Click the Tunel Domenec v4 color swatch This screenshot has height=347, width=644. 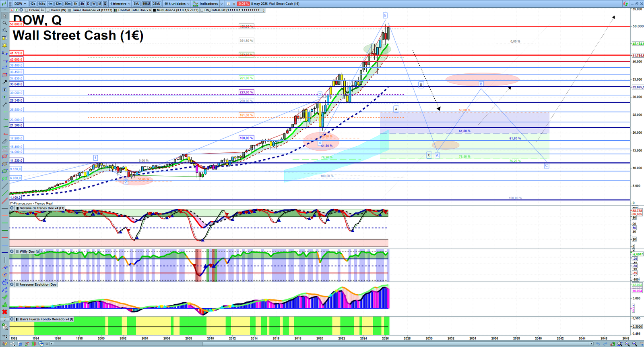click(70, 10)
